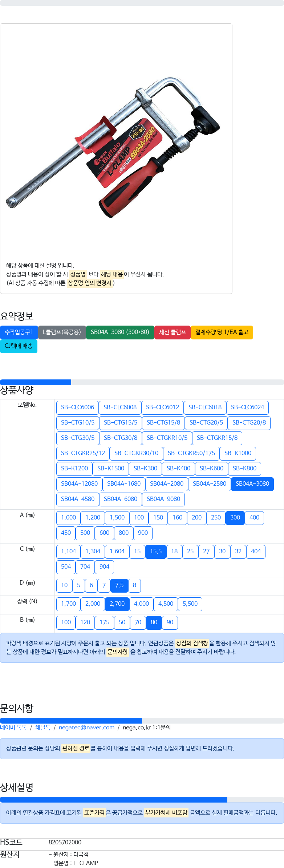Open the 네이버 톡톡 link

point(13,728)
